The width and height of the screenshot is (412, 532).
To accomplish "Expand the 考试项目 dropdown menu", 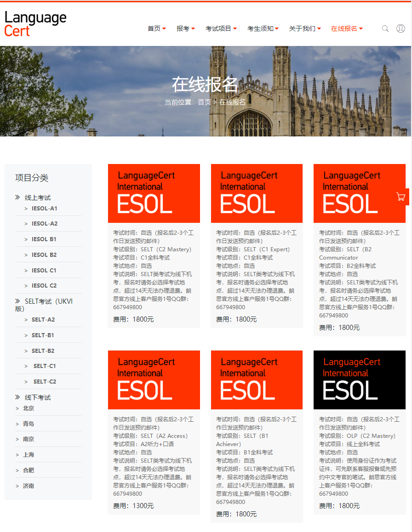I will 221,28.
